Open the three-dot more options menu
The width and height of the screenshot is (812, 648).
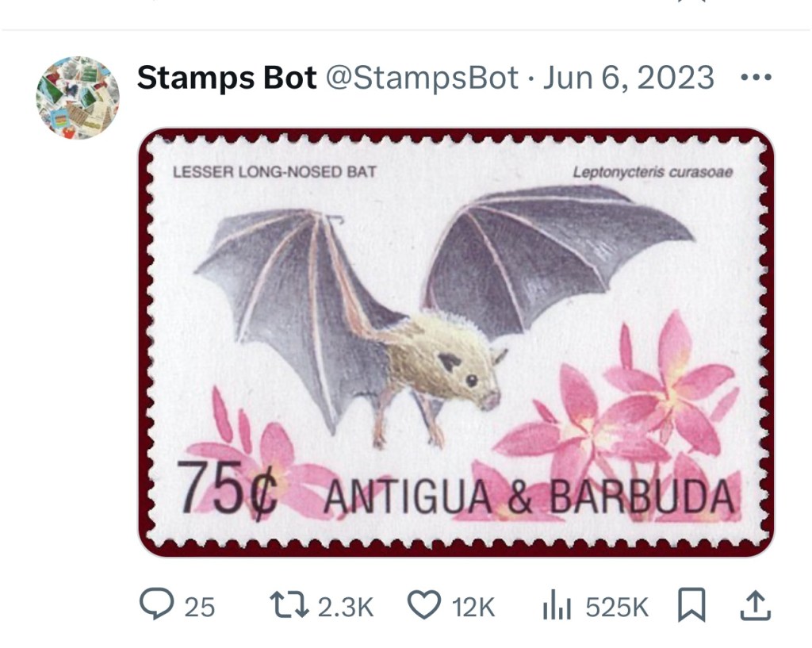tap(756, 78)
